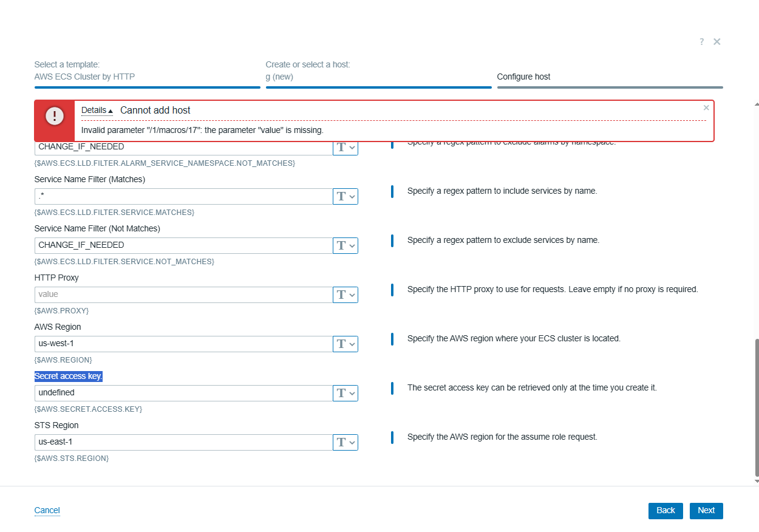The width and height of the screenshot is (759, 532).
Task: Open type dropdown for ALARM_SERVICE_NAMESPACE.NOT_MATCHES macro
Action: coord(345,147)
